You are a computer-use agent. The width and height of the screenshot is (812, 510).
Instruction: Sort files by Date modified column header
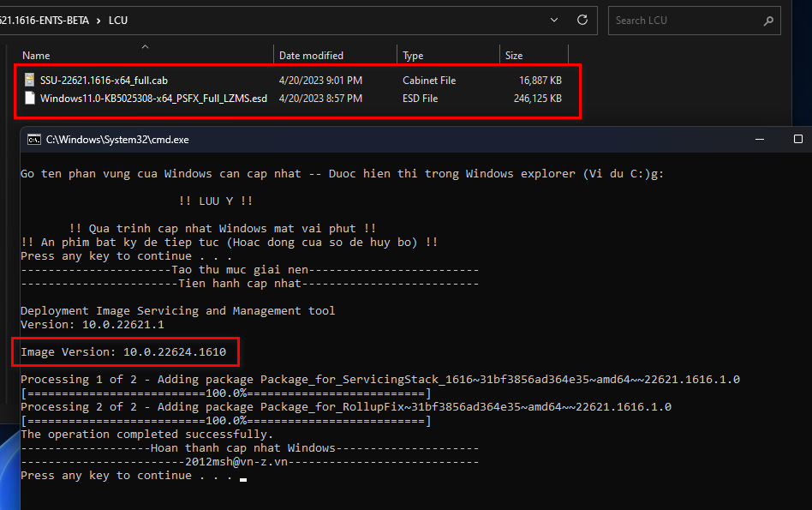click(x=311, y=56)
